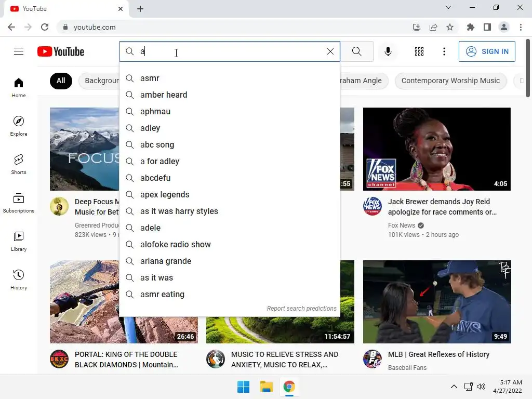Click the Fox News channel avatar
This screenshot has width=532, height=399.
[372, 206]
